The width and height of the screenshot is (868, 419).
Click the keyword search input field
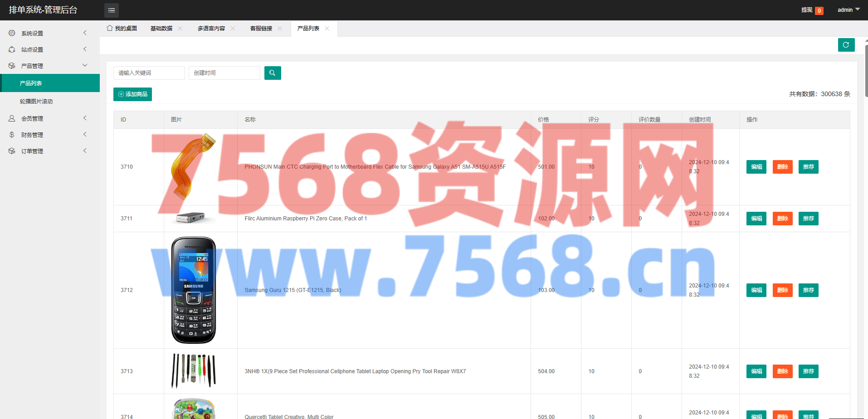pos(149,73)
